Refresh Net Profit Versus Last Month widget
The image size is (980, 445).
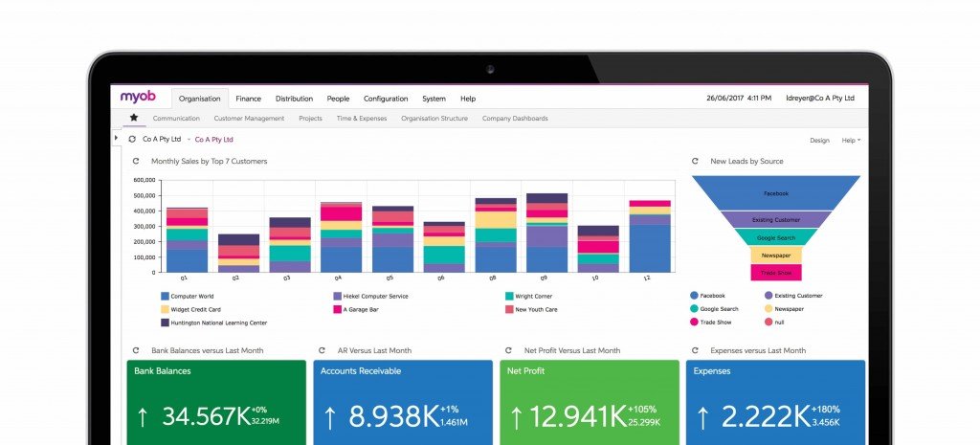pyautogui.click(x=509, y=350)
